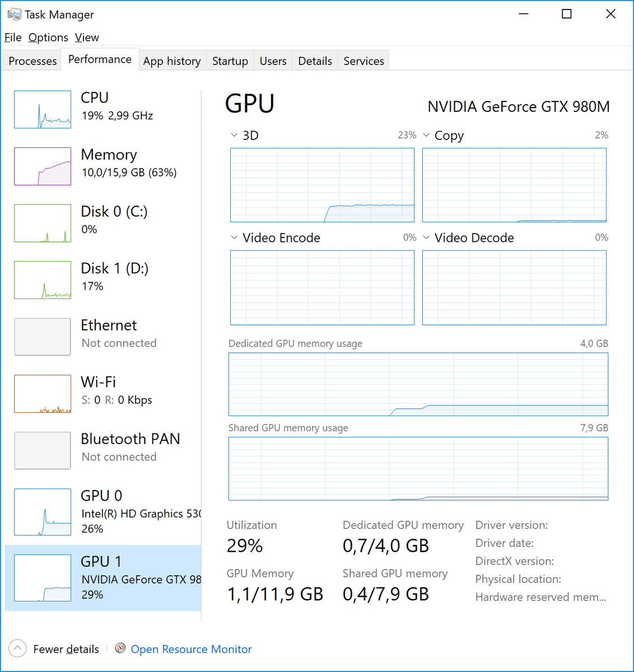Select the Ethernet blank thumbnail

43,337
